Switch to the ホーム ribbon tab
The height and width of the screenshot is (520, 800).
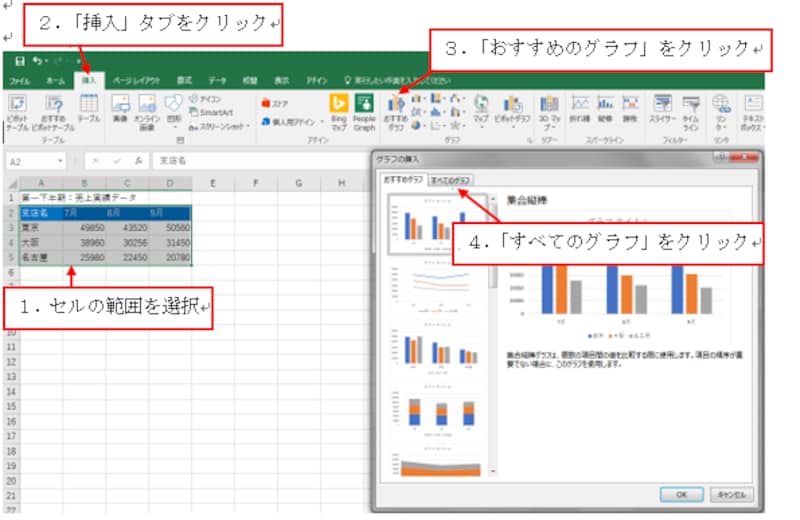55,81
